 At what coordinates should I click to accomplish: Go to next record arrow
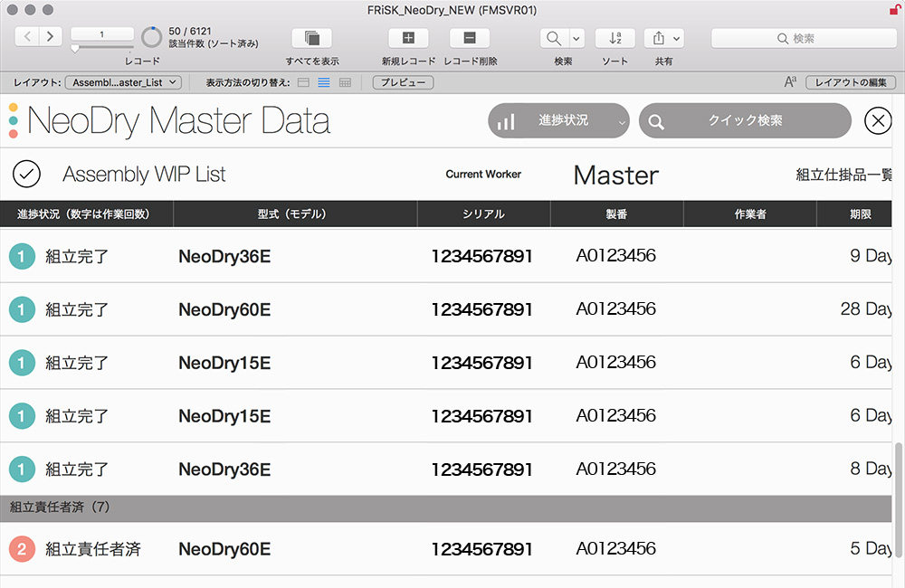[x=51, y=36]
